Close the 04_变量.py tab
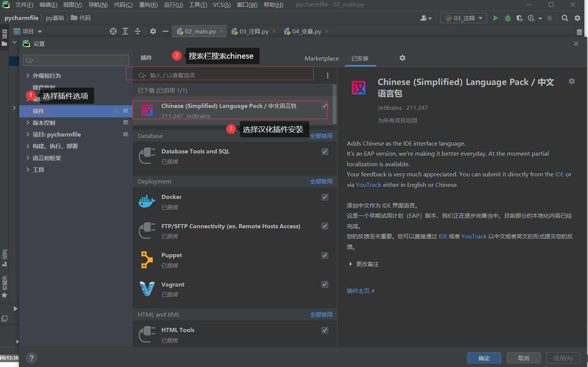Screen dimensions: 588x367 tap(327, 31)
